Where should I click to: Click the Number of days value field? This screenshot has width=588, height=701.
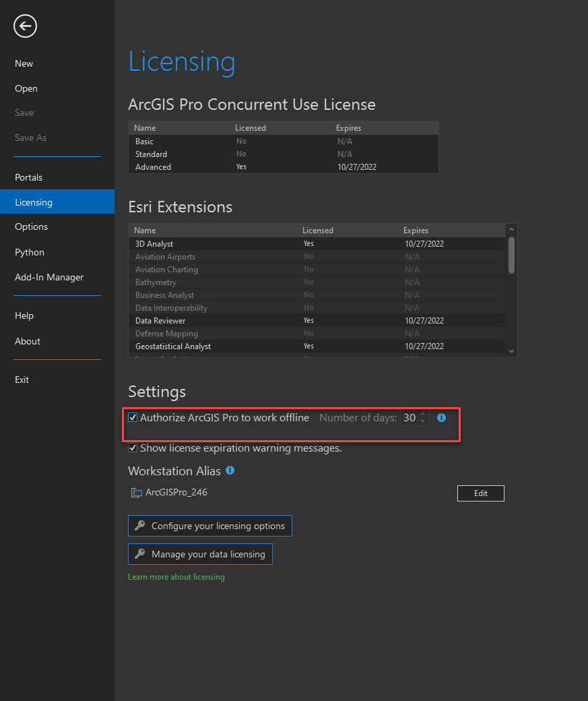coord(410,417)
